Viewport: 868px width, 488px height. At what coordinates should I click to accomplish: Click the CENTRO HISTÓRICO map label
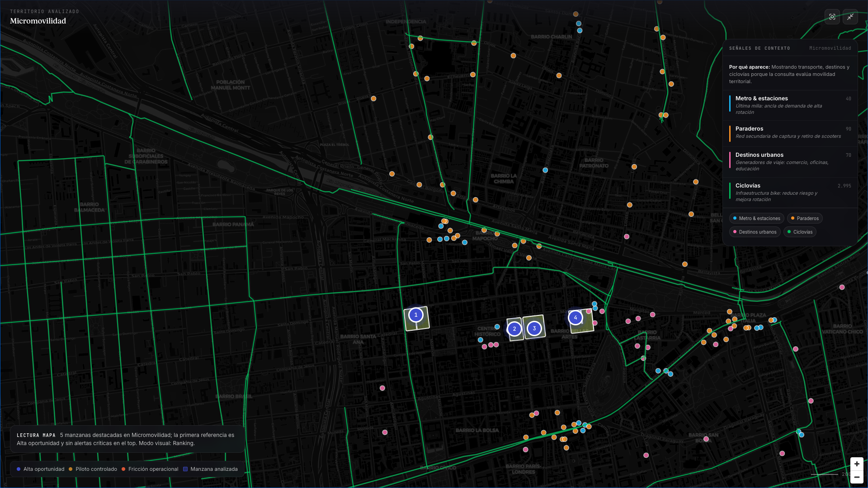(487, 331)
